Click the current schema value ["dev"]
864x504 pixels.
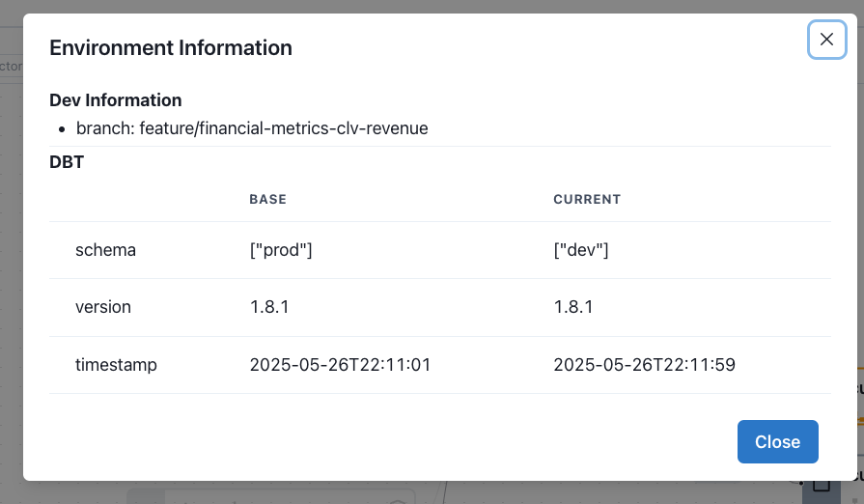point(581,250)
